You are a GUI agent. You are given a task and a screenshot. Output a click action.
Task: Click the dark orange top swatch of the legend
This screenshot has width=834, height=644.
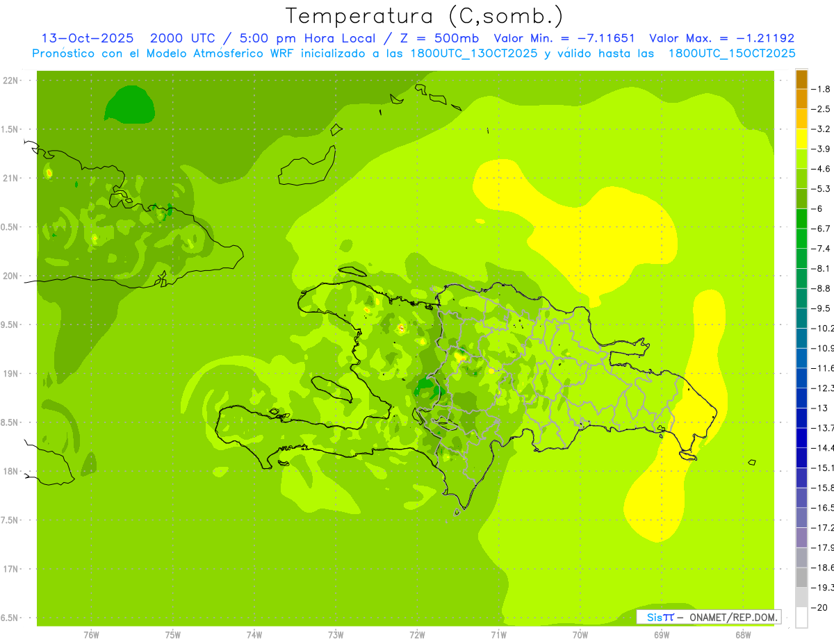pyautogui.click(x=801, y=79)
